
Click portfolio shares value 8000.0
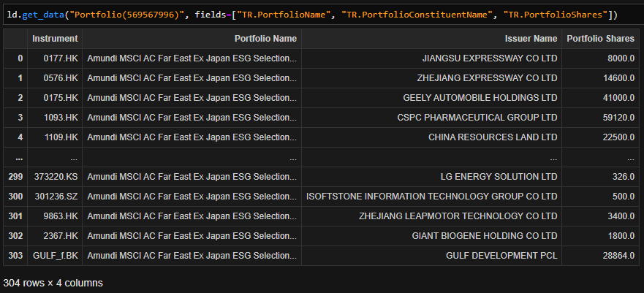(x=621, y=58)
